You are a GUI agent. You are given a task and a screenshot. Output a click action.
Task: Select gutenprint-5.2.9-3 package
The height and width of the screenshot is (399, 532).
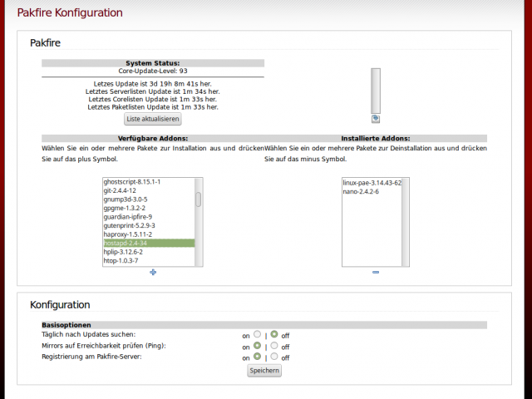pos(149,225)
